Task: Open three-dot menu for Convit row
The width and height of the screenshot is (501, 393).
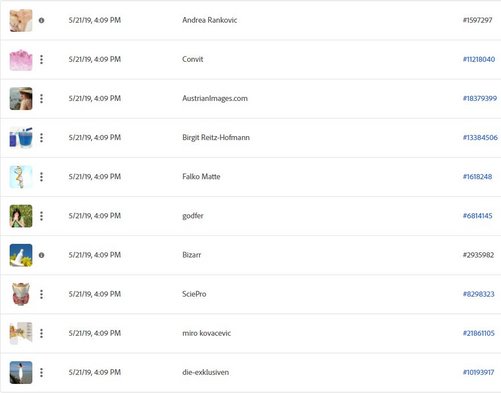Action: point(41,59)
